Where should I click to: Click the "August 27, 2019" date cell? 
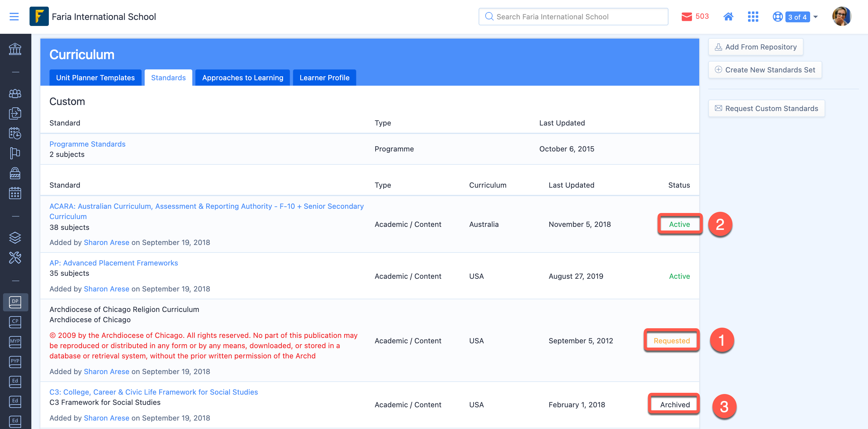[576, 276]
